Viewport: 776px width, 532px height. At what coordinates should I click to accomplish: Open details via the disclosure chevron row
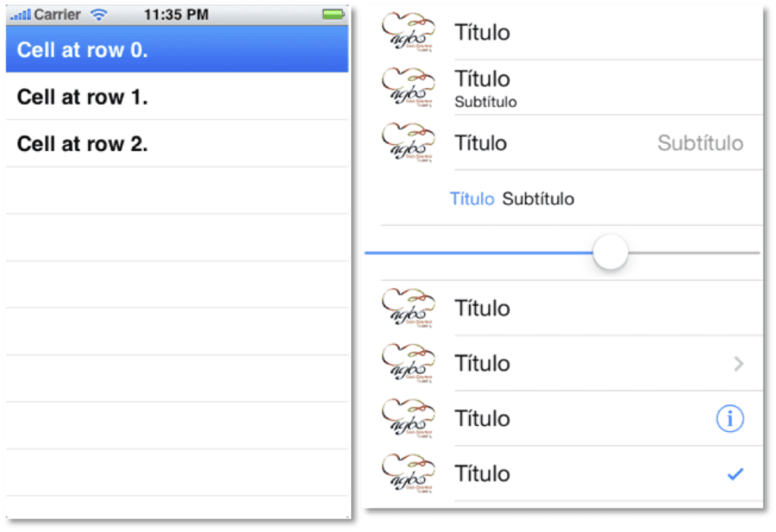[x=568, y=363]
